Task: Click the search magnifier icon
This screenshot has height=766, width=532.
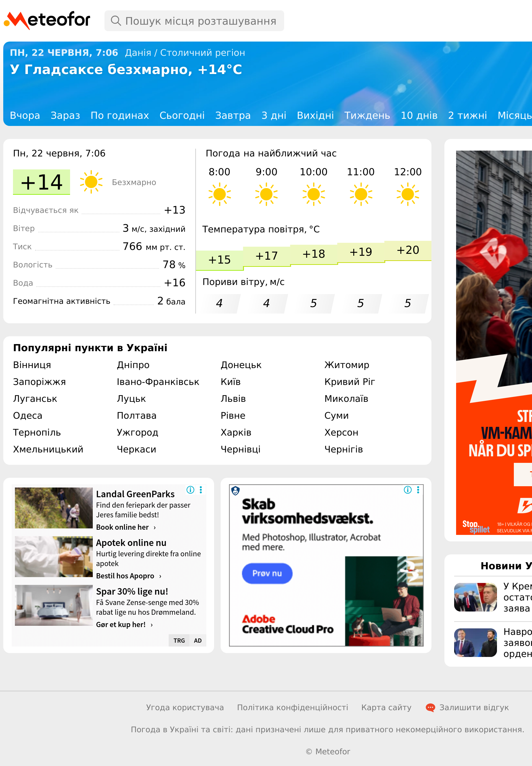Action: (x=116, y=21)
